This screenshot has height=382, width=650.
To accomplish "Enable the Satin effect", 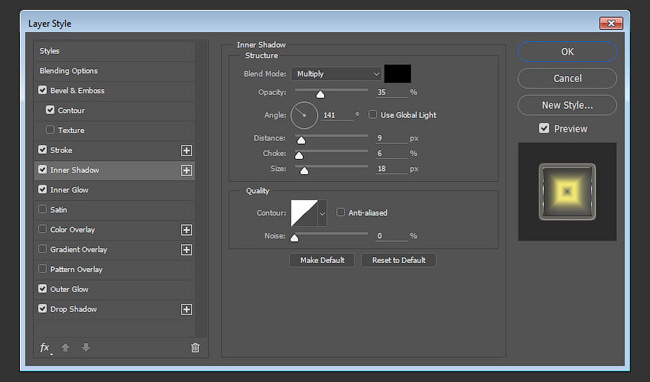I will pyautogui.click(x=42, y=209).
